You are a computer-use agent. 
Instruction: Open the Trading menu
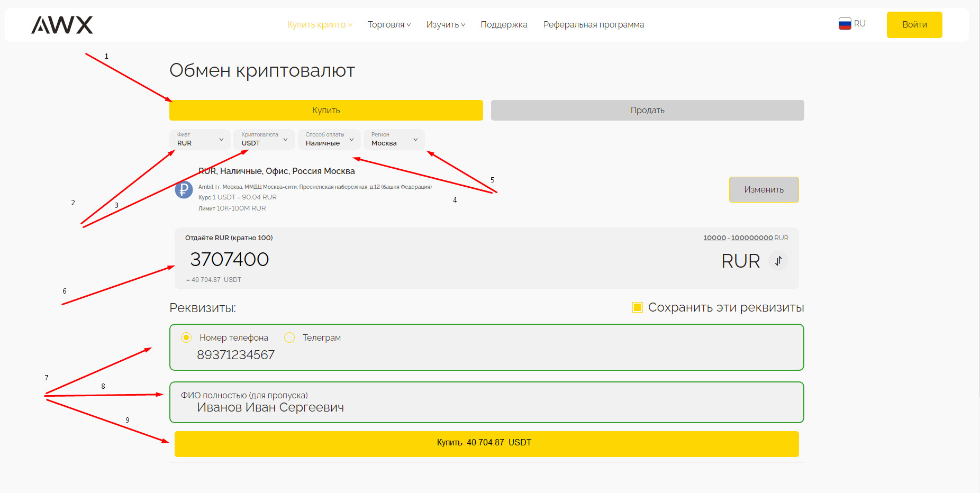tap(389, 25)
